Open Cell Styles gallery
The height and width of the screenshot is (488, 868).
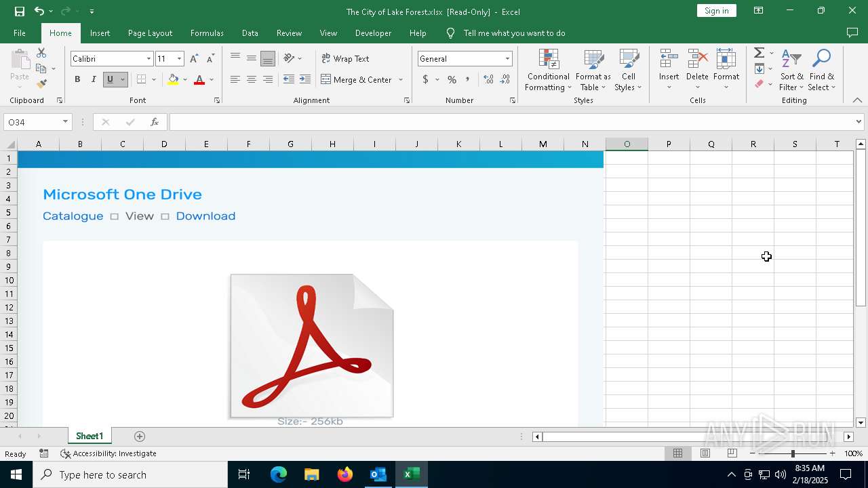point(628,70)
